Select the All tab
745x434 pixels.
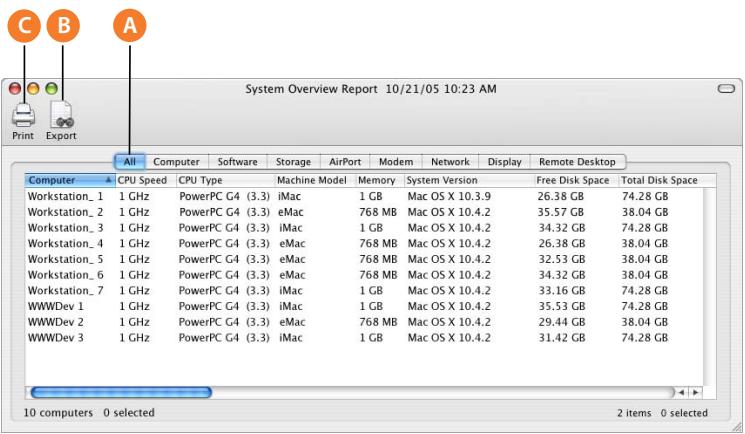coord(130,162)
